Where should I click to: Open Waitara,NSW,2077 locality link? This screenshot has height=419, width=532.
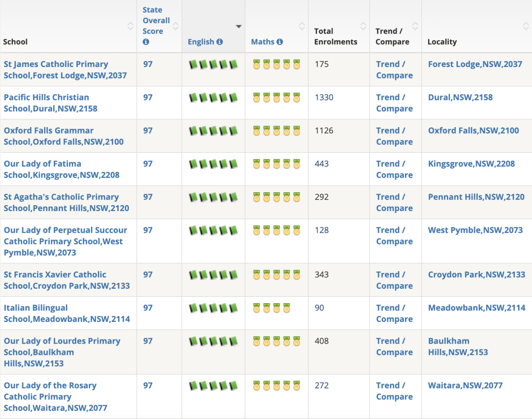(465, 385)
